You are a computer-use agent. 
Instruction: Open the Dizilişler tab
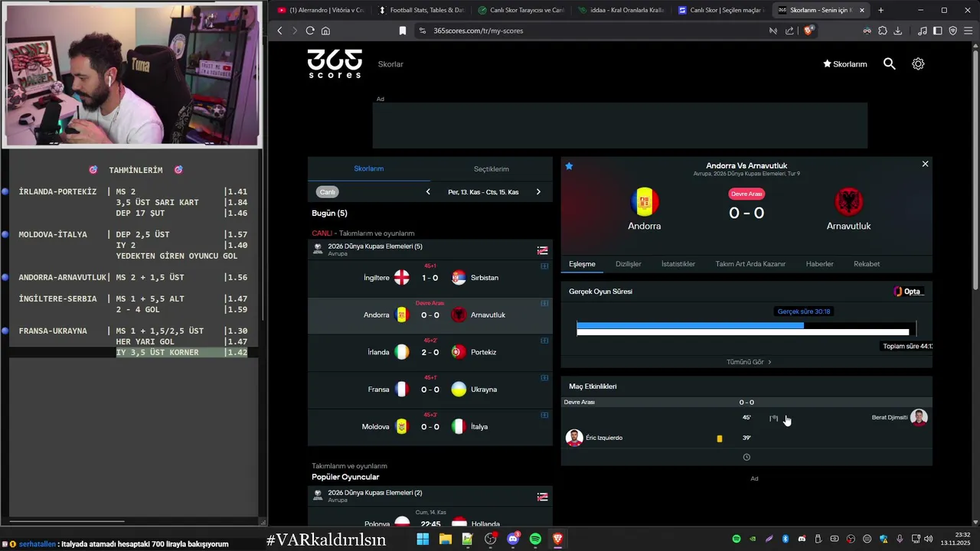[629, 264]
